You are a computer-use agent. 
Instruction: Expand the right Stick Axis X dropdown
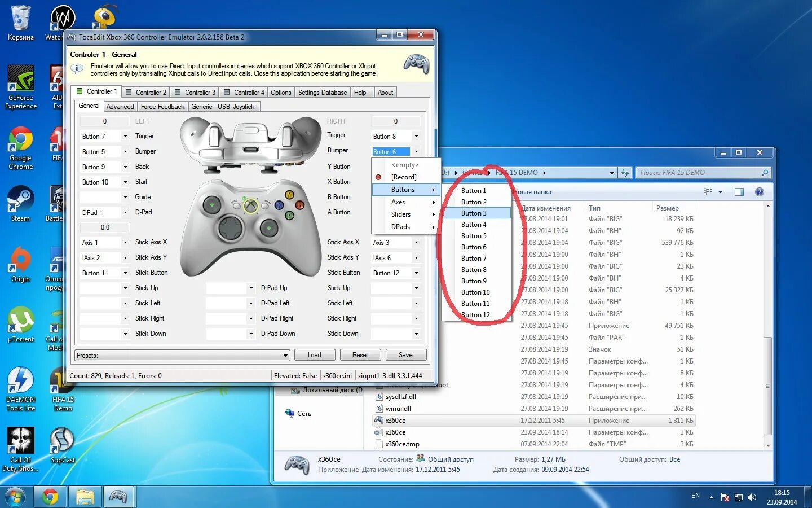point(416,243)
